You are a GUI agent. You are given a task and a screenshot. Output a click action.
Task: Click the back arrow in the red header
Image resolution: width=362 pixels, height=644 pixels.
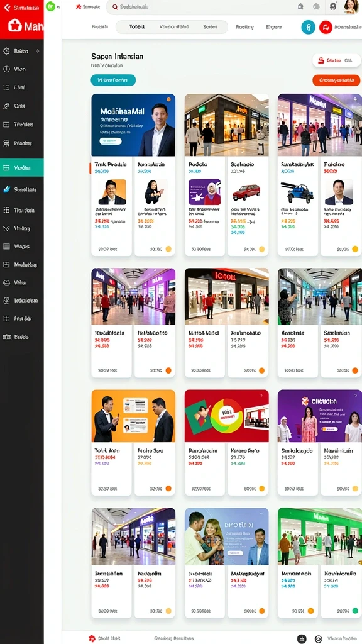pos(6,8)
